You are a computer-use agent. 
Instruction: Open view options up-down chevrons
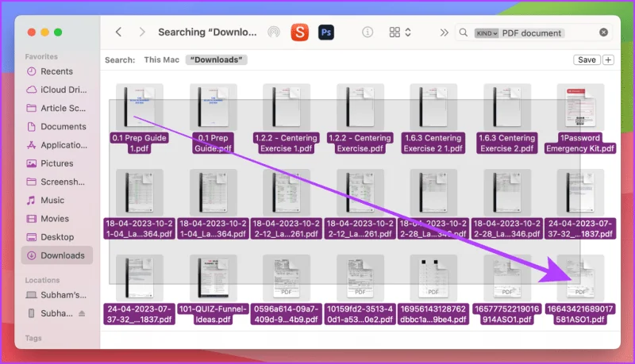[x=408, y=33]
